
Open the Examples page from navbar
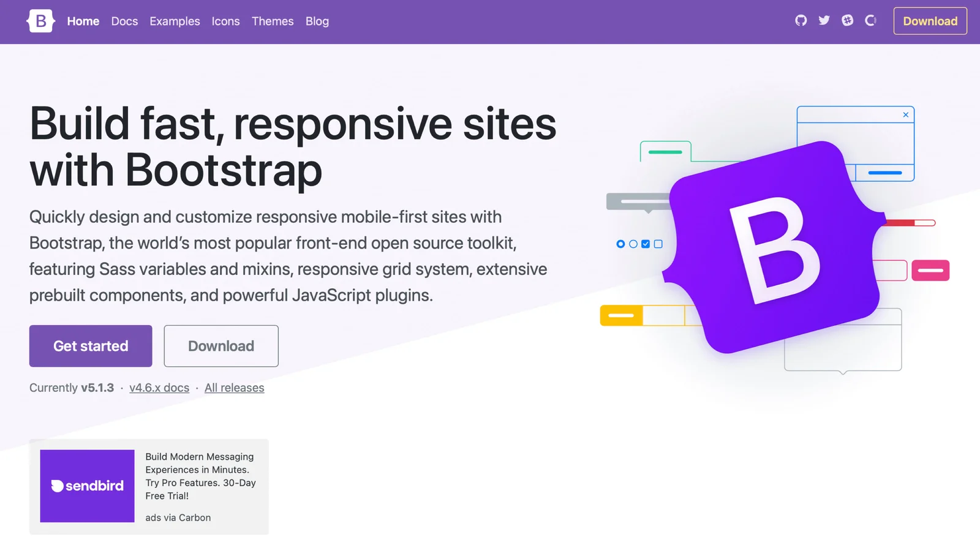pos(175,21)
